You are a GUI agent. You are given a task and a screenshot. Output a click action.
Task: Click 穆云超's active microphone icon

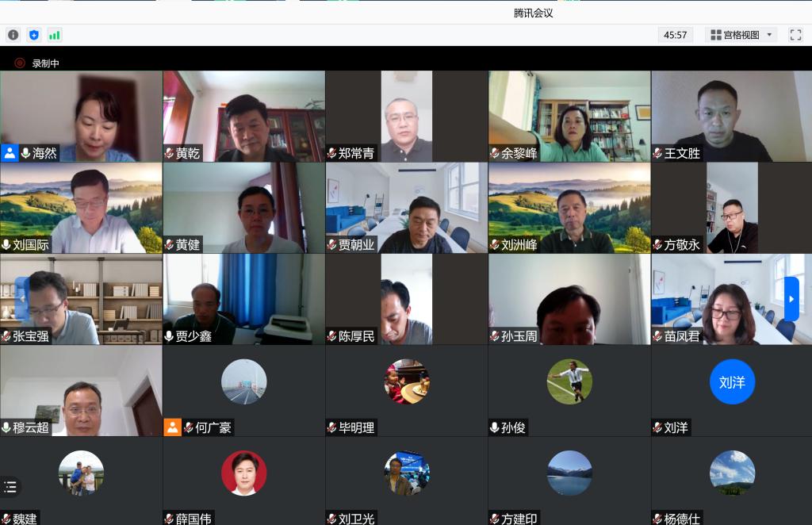click(x=6, y=427)
